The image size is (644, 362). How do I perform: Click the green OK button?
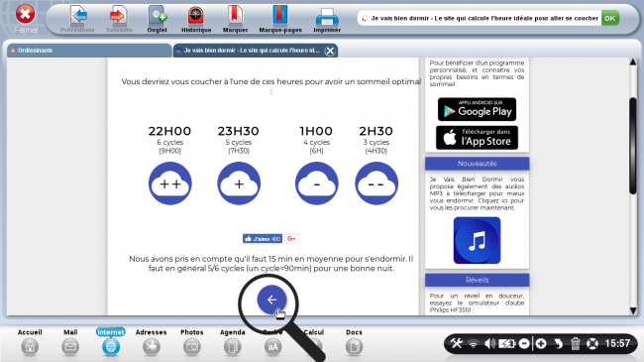pos(610,18)
